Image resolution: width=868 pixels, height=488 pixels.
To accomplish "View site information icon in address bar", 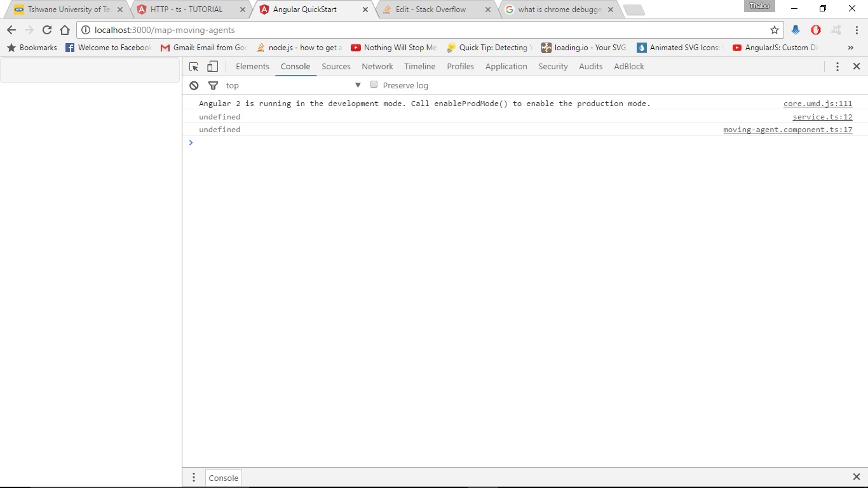I will 86,30.
